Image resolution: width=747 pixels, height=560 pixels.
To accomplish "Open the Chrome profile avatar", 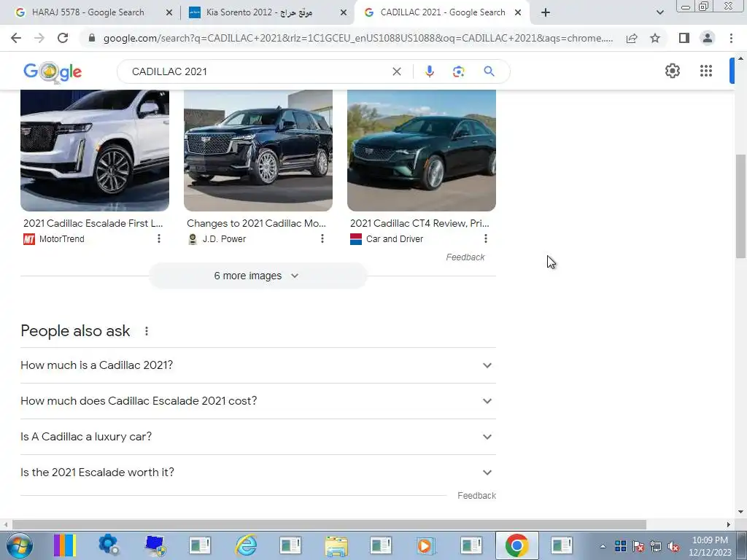I will tap(708, 38).
